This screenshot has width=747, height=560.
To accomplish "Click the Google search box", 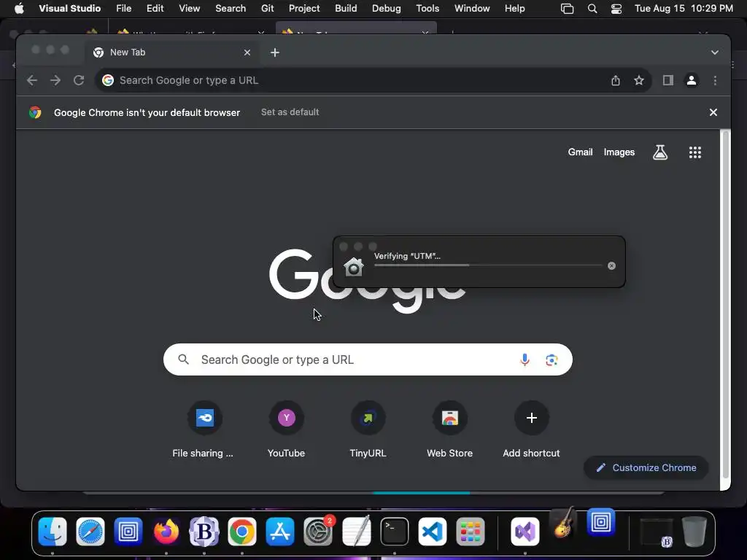I will 368,359.
